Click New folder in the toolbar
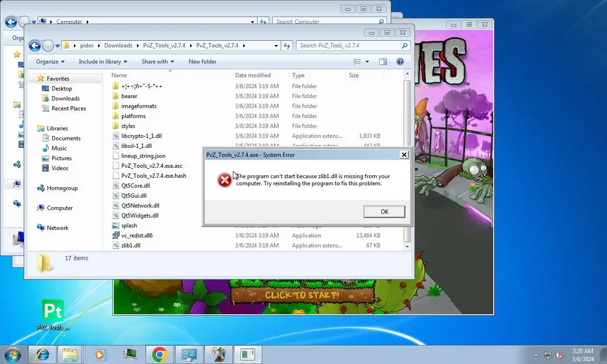 (202, 62)
